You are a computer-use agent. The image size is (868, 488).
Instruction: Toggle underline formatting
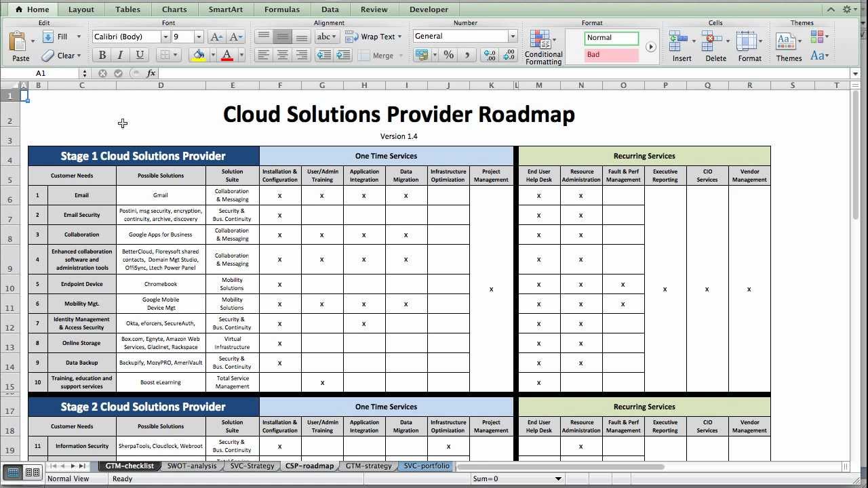click(140, 56)
